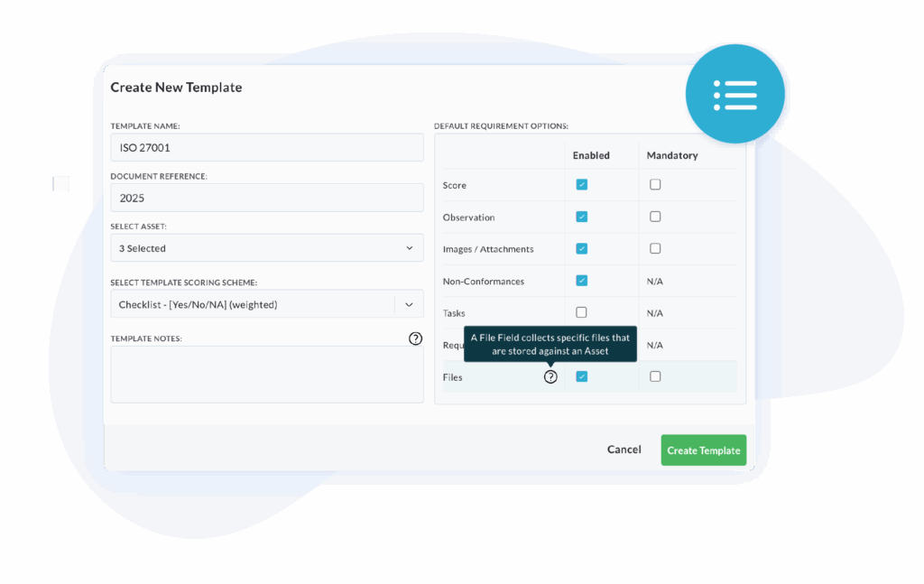Enable the Score Mandatory checkbox
The image size is (924, 584).
(x=655, y=185)
